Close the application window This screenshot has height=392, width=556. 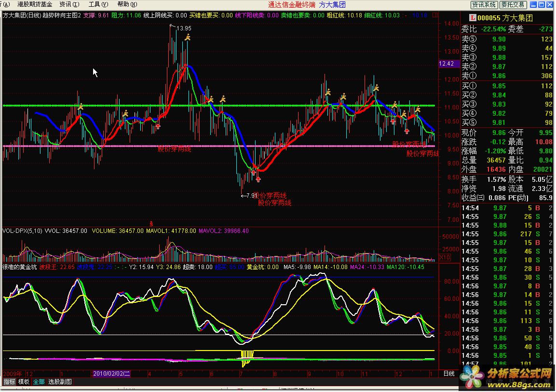pyautogui.click(x=549, y=5)
